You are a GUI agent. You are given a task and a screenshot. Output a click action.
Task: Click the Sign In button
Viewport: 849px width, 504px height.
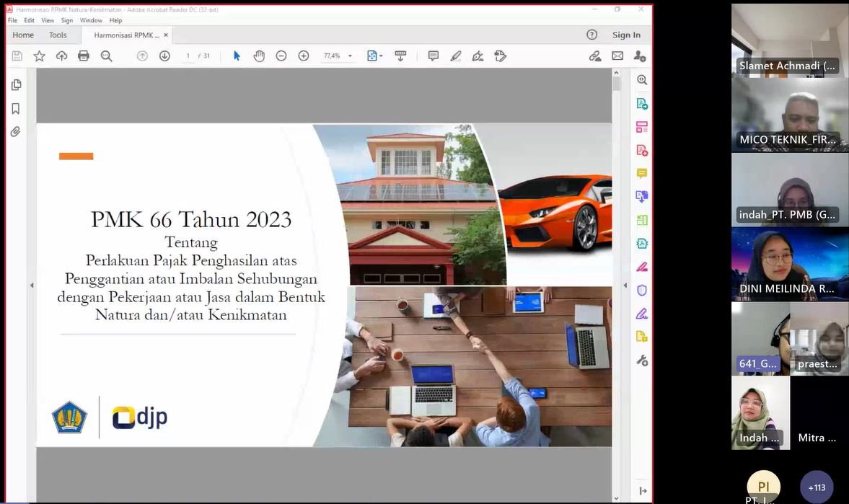(x=626, y=35)
